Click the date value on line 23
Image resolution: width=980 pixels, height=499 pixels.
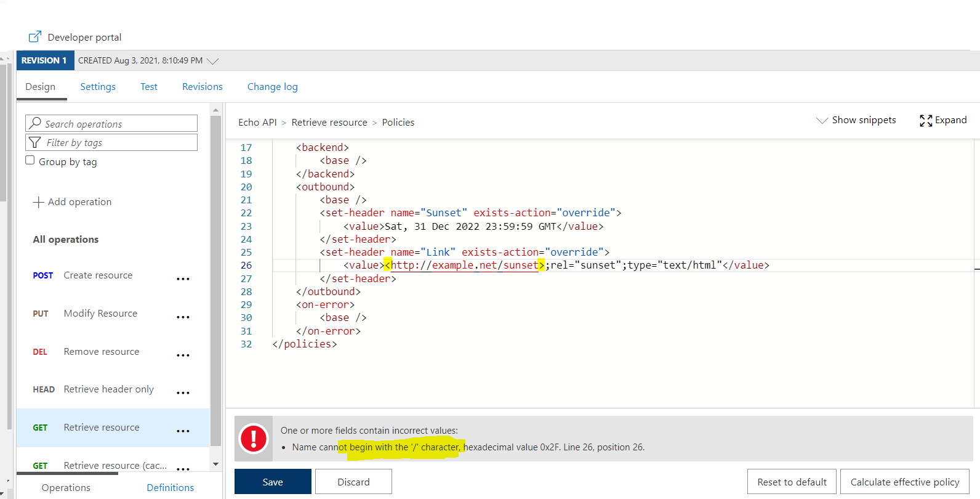(x=470, y=227)
